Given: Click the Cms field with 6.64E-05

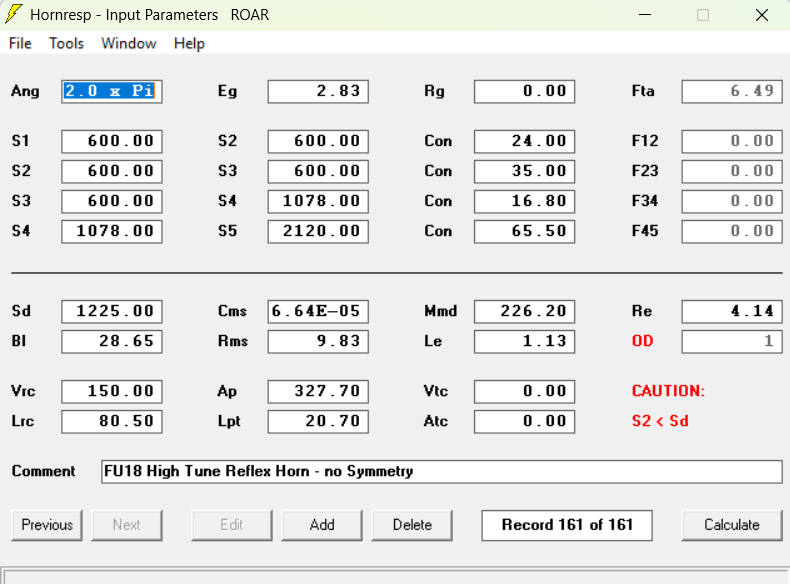Looking at the screenshot, I should pyautogui.click(x=318, y=311).
